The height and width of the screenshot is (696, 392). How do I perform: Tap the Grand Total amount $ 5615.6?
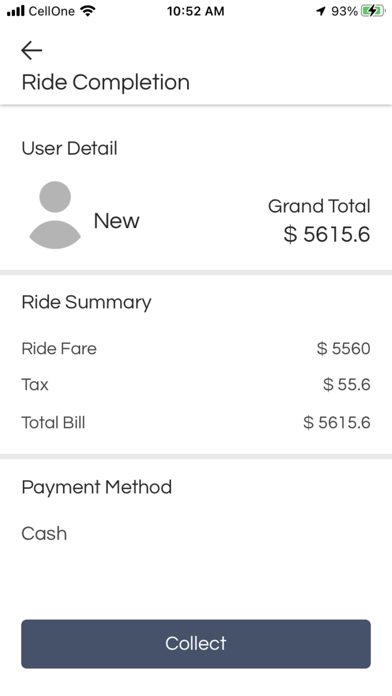click(327, 234)
